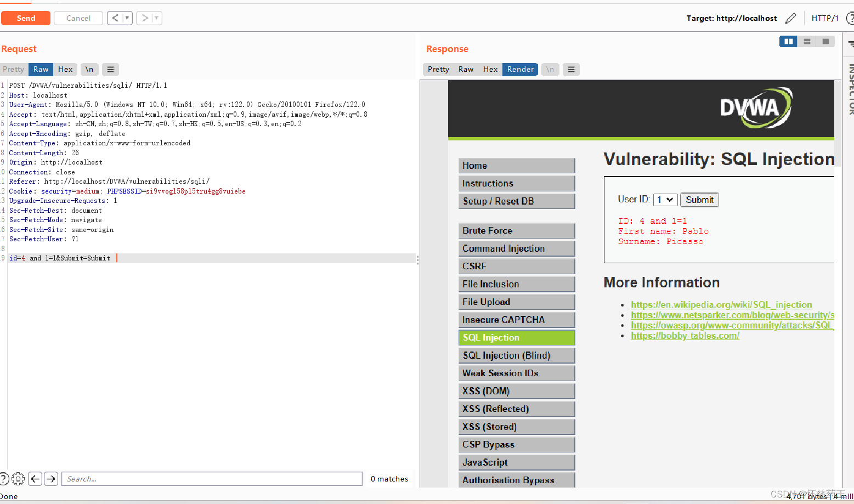Viewport: 854px width, 504px height.
Task: Switch Request view to Raw tab
Action: 41,69
